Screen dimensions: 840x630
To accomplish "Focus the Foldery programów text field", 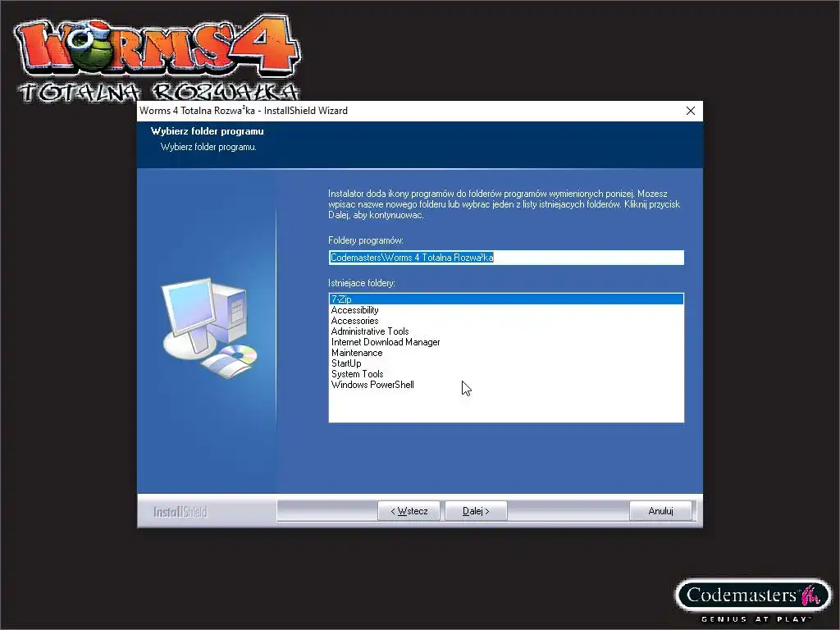I will (x=505, y=258).
